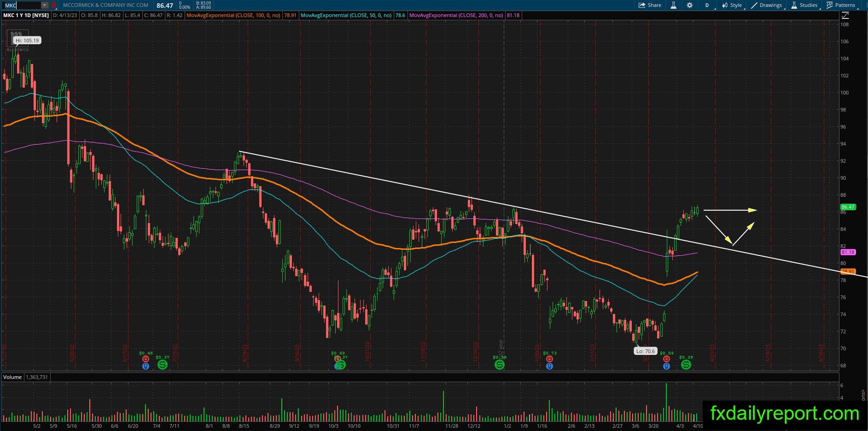This screenshot has height=431, width=868.
Task: Click the L: 85.4 low value
Action: 132,15
